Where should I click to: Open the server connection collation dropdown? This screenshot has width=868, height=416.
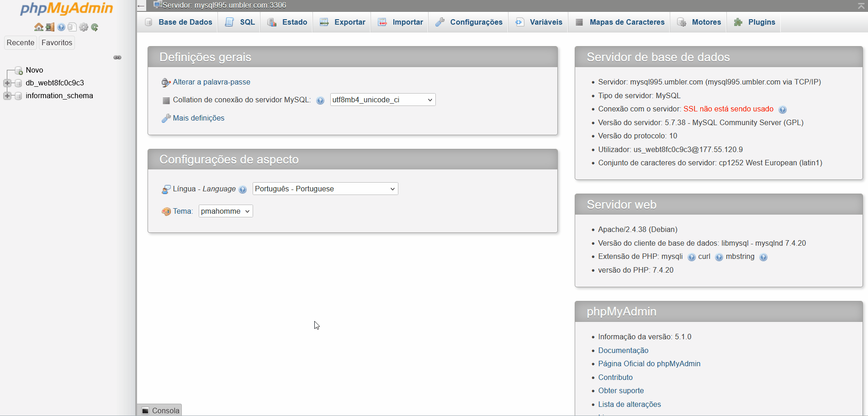pyautogui.click(x=382, y=100)
